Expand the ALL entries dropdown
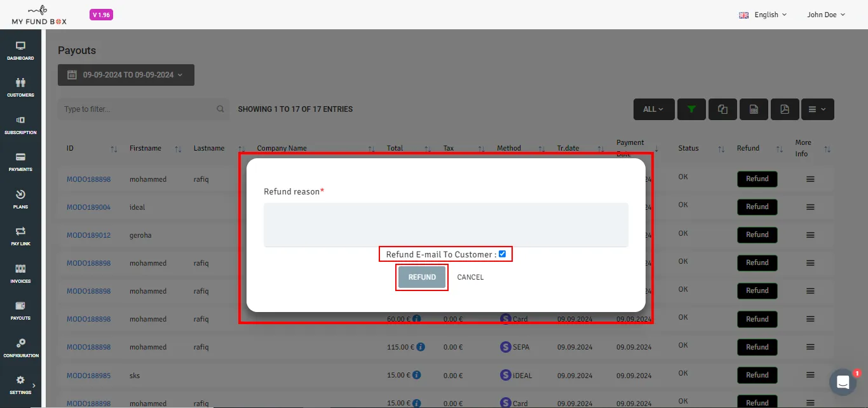868x408 pixels. pyautogui.click(x=653, y=109)
